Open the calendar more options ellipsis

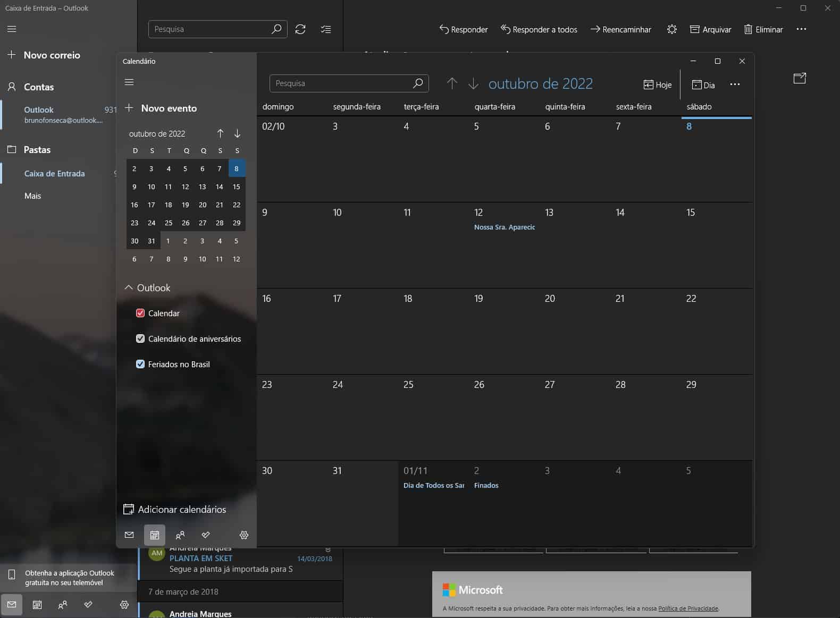point(735,84)
